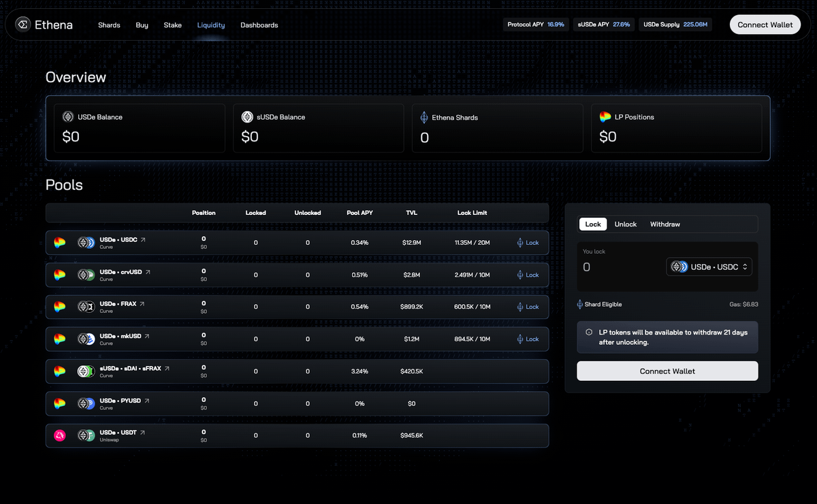Click the Protocol APY 16.9% badge

(x=536, y=24)
